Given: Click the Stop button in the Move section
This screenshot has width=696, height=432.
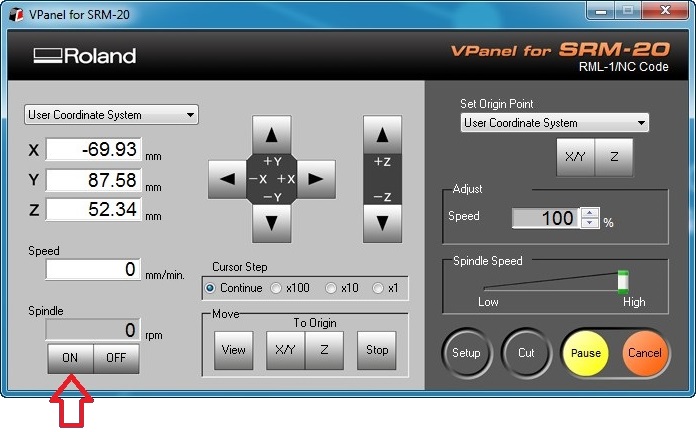Looking at the screenshot, I should 377,350.
